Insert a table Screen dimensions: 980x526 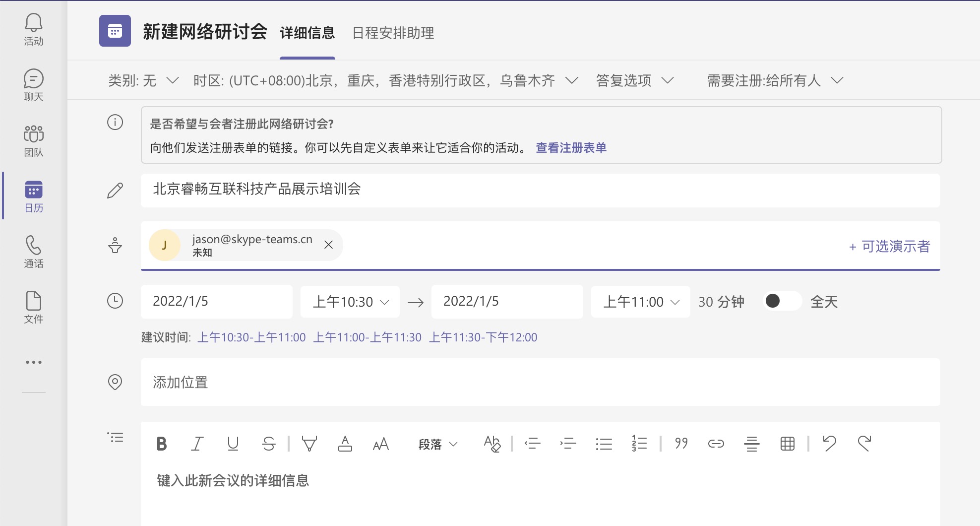[788, 444]
